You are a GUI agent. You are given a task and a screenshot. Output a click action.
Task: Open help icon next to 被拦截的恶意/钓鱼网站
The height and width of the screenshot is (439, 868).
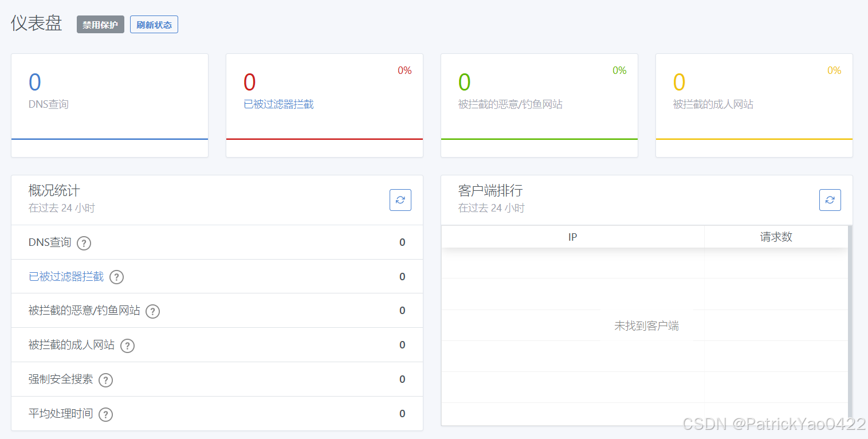click(152, 311)
